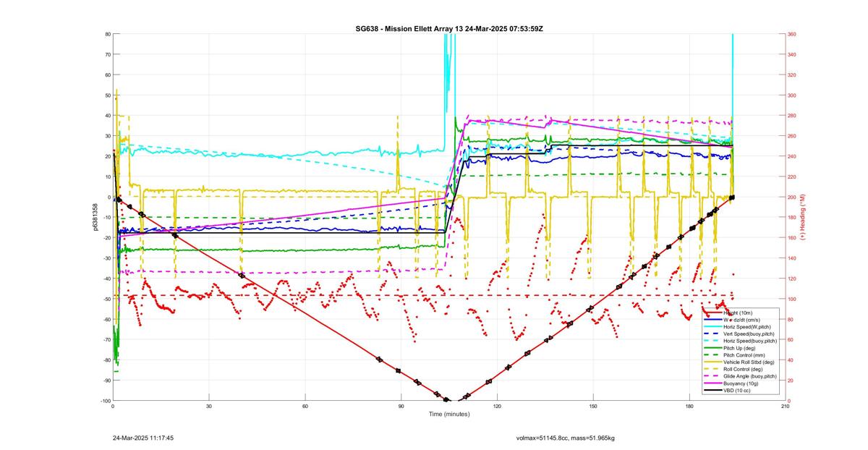The image size is (868, 450).
Task: Click left y-axis tick label '-30'
Action: [106, 258]
